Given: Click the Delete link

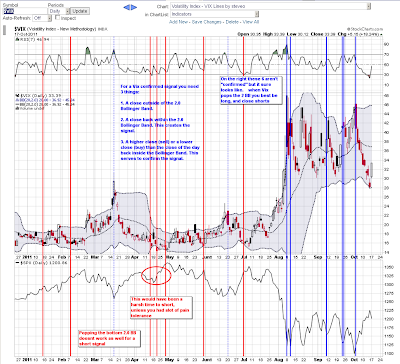Looking at the screenshot, I should coord(232,22).
